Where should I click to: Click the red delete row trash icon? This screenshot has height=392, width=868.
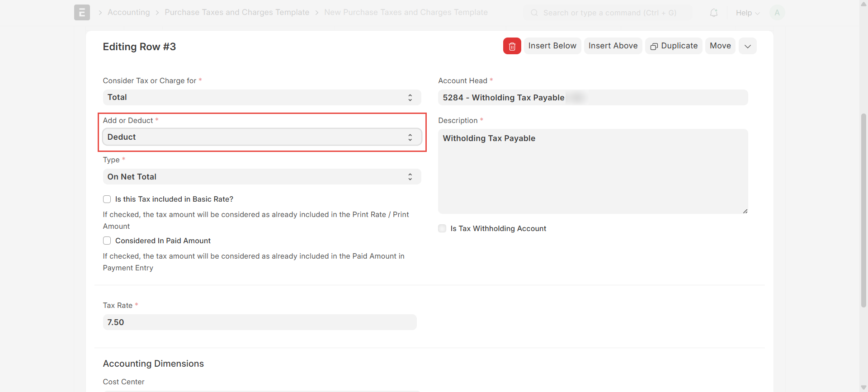(x=512, y=46)
